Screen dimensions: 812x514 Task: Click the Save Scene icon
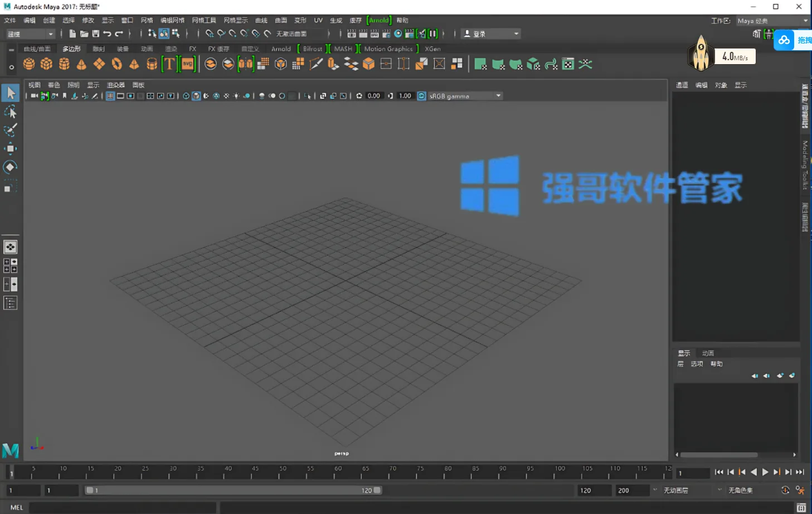coord(96,34)
